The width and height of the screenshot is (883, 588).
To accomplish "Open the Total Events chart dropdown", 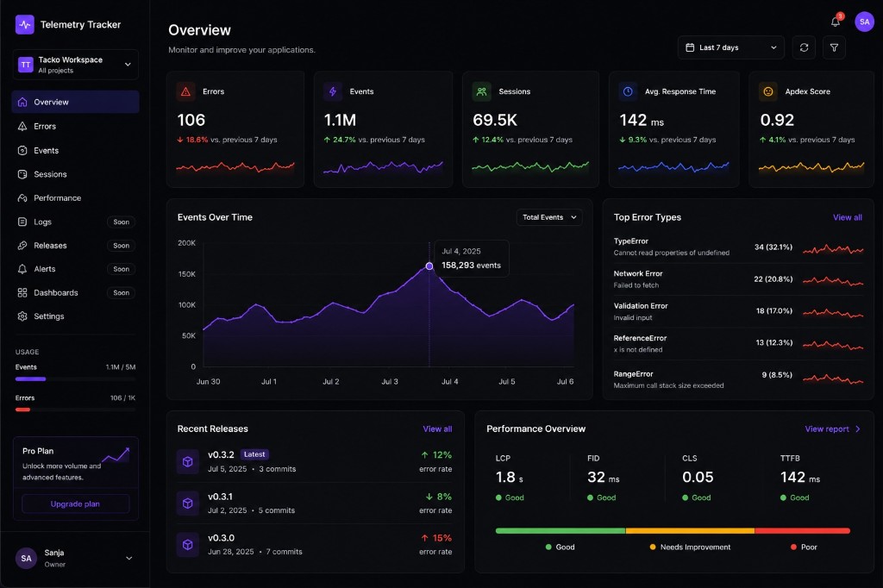I will tap(549, 217).
